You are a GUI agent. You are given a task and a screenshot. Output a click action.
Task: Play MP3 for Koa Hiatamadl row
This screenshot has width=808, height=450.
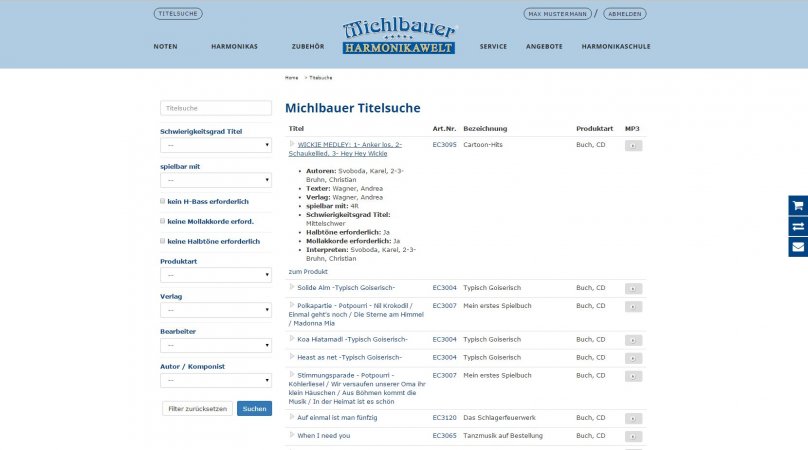[633, 340]
